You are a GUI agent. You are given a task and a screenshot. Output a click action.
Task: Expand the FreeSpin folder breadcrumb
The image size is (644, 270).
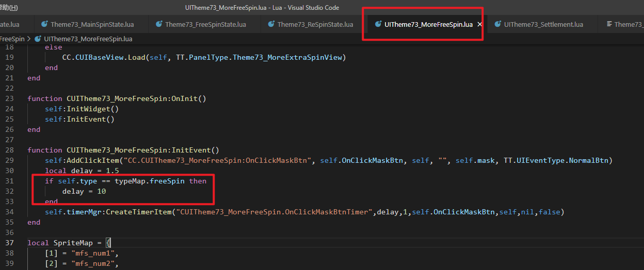11,39
